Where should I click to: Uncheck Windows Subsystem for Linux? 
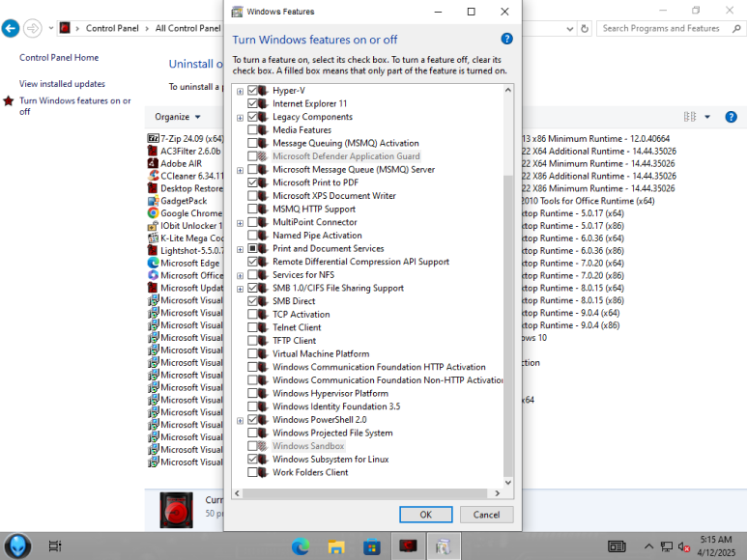tap(252, 460)
